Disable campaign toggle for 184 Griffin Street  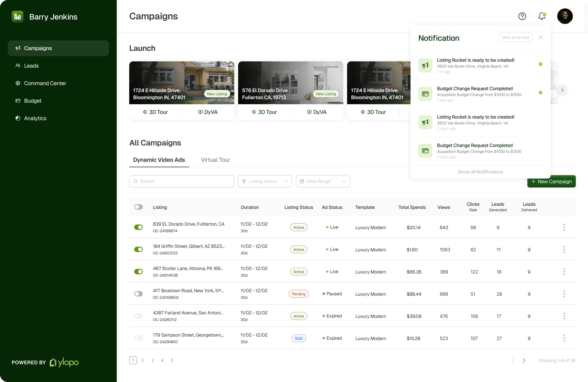138,249
